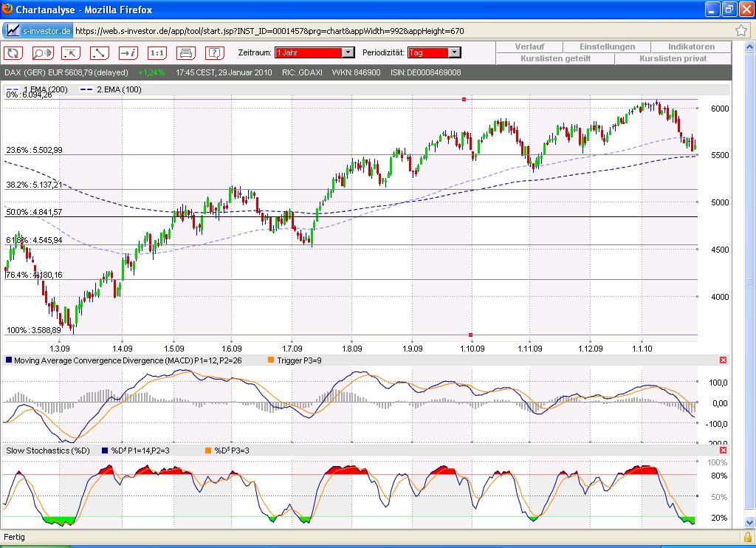Click the 76.4% : 4.180,16 Fibonacci label
This screenshot has width=756, height=548.
[x=34, y=275]
